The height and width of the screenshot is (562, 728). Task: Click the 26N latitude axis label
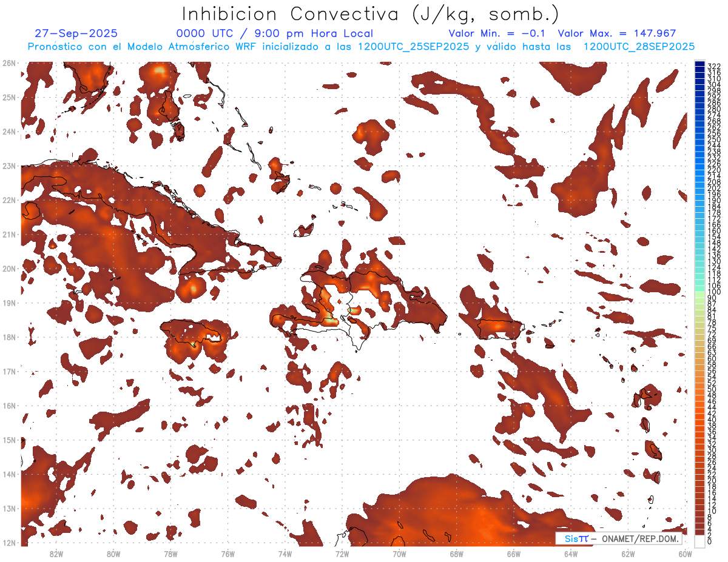point(8,63)
